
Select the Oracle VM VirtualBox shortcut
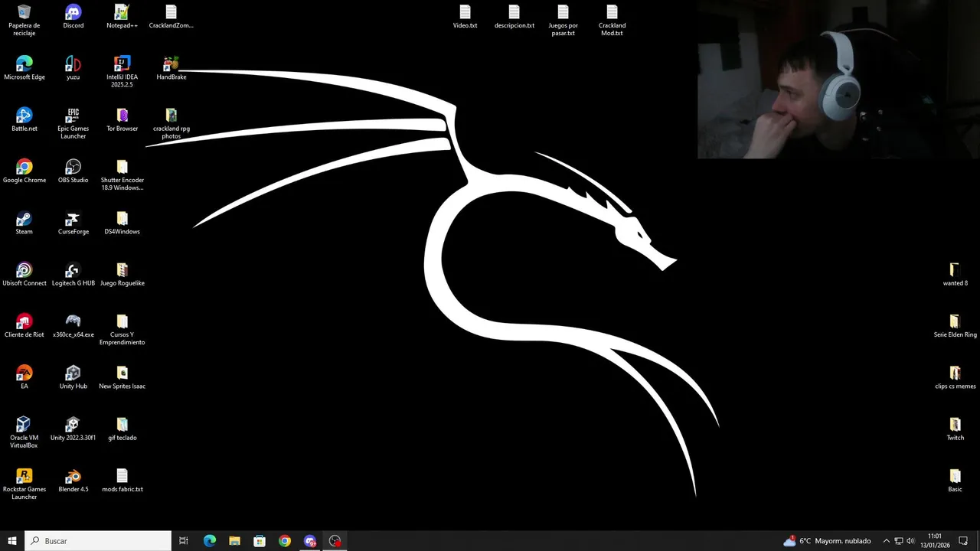coord(24,432)
